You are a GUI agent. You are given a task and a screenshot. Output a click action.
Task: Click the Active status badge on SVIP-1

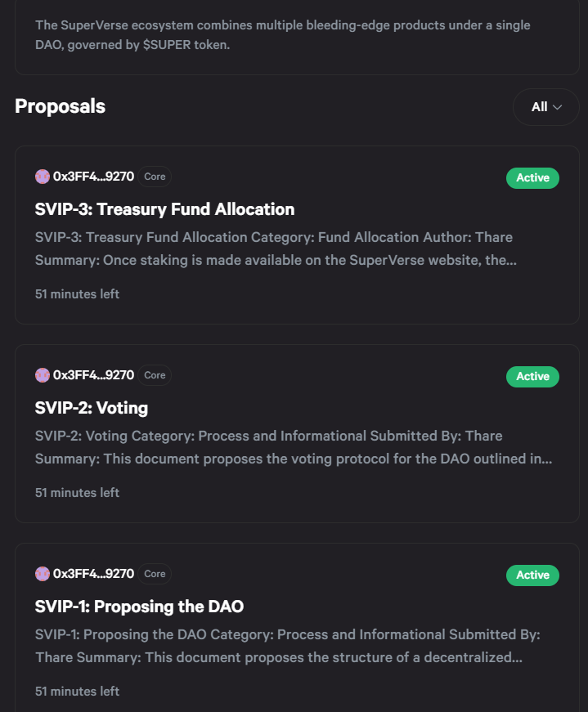tap(532, 575)
